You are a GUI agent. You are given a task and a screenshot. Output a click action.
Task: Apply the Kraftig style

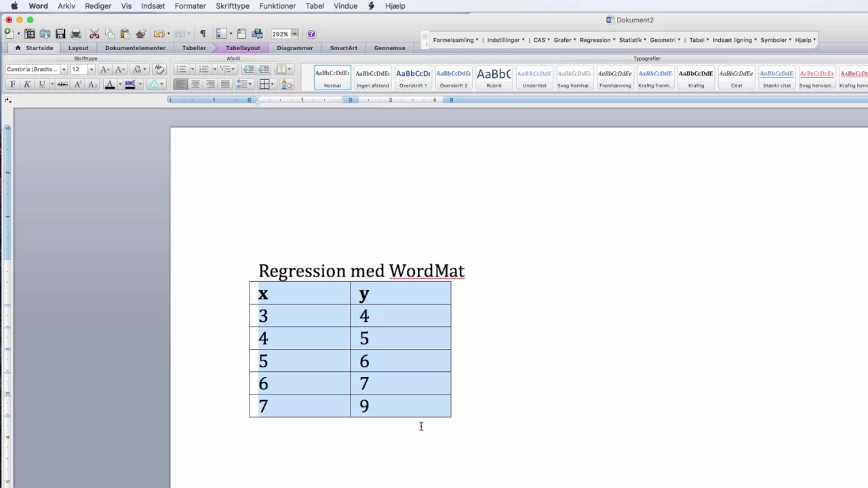pyautogui.click(x=696, y=77)
